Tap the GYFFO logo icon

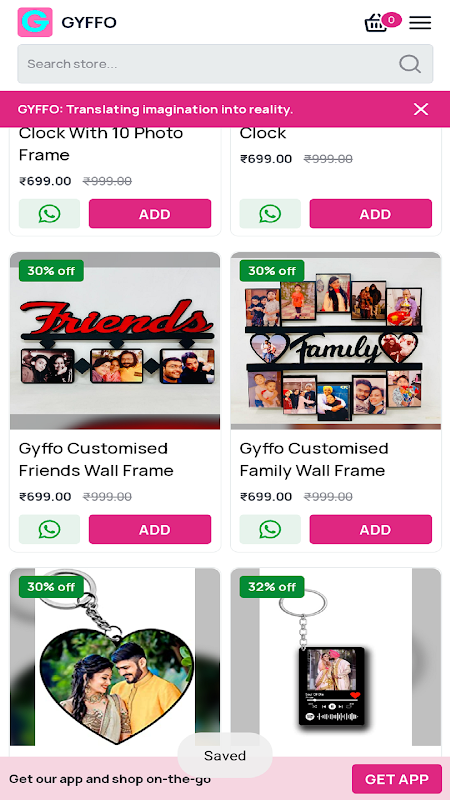(35, 22)
